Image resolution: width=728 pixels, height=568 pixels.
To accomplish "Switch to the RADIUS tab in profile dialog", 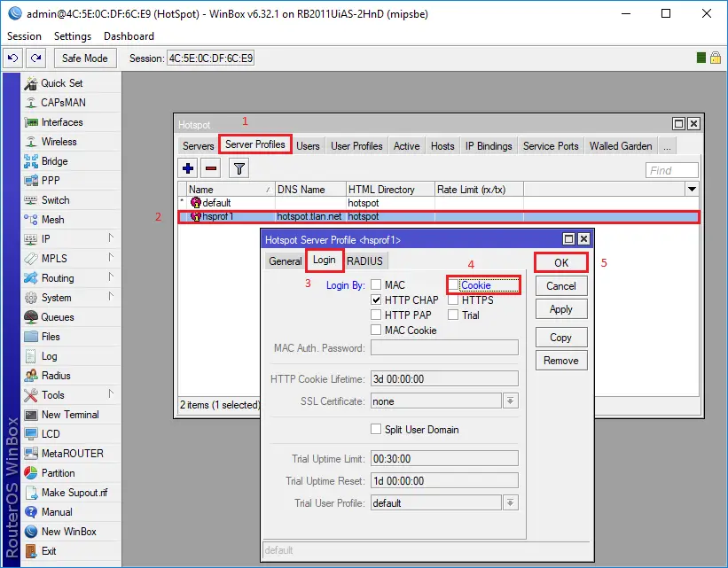I will coord(364,261).
